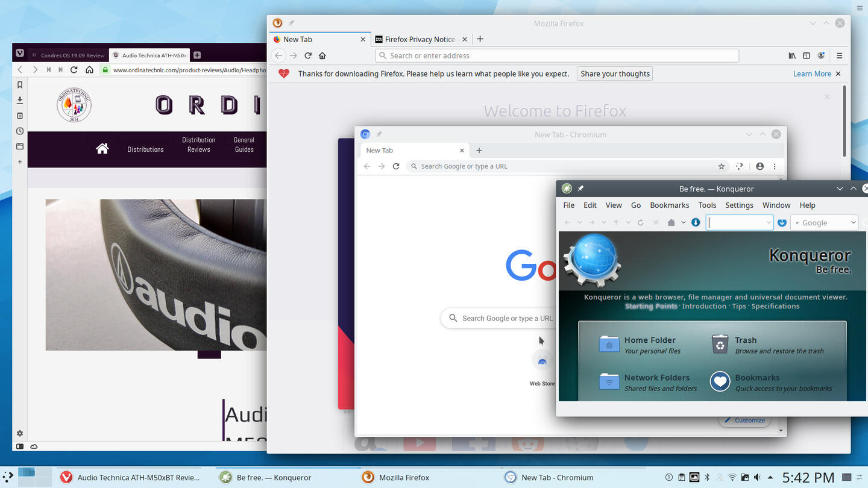Open a new Firefox tab

click(x=480, y=39)
